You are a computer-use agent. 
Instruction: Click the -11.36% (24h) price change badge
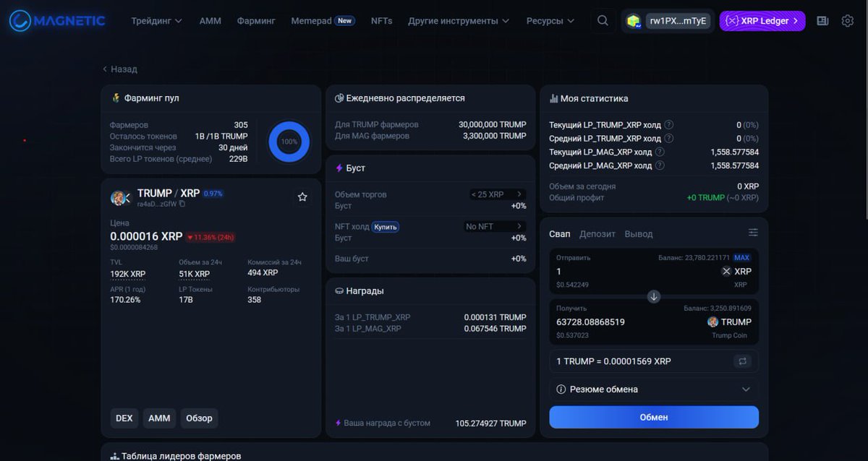[210, 237]
